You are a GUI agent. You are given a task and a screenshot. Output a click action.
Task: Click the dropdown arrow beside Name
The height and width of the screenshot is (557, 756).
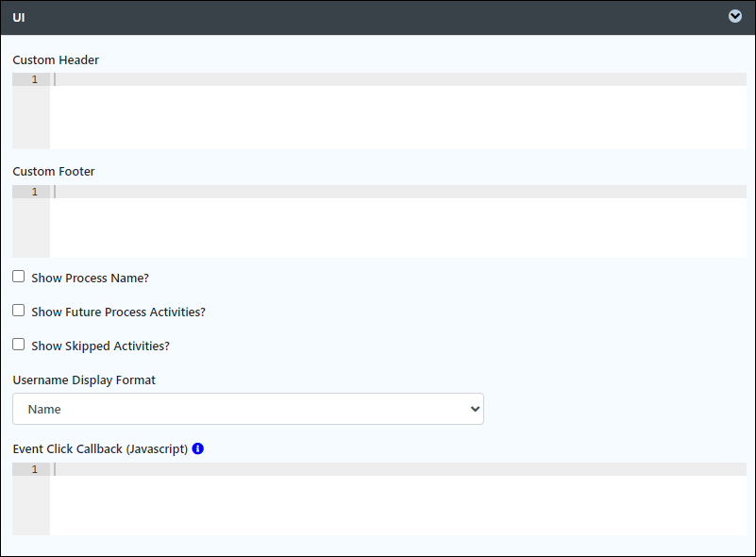point(475,409)
